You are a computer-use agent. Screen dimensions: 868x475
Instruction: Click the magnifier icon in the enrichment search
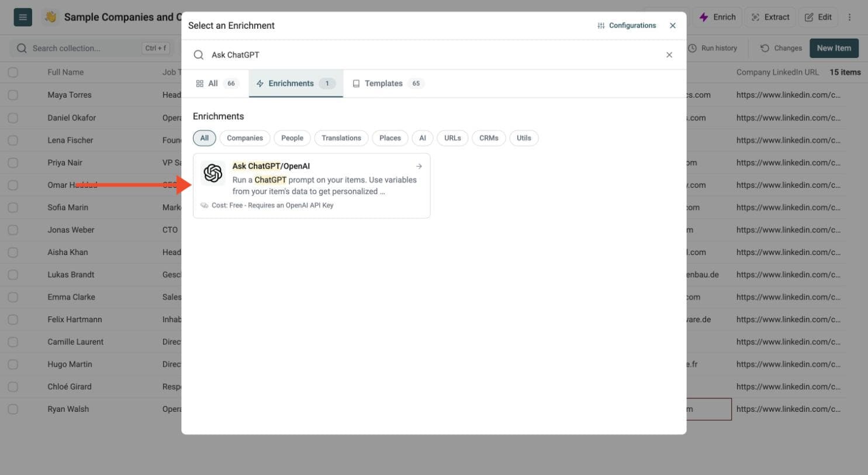pos(199,55)
